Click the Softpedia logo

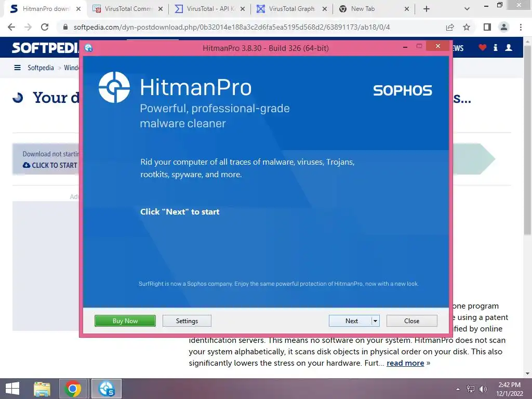coord(45,47)
